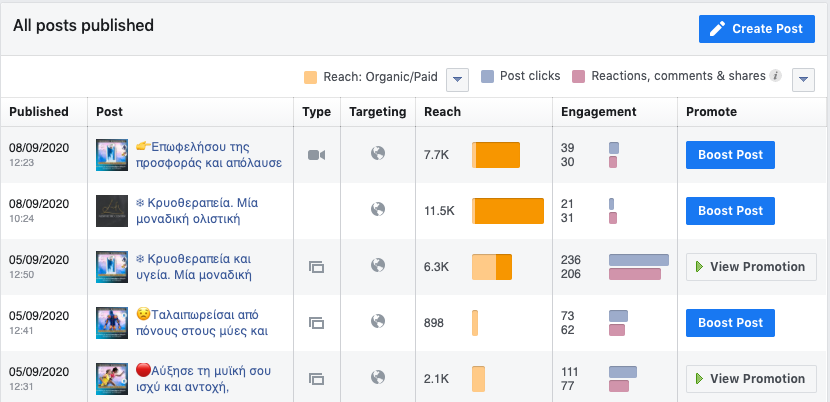Click the globe targeting icon for 12:41 post

[x=378, y=322]
